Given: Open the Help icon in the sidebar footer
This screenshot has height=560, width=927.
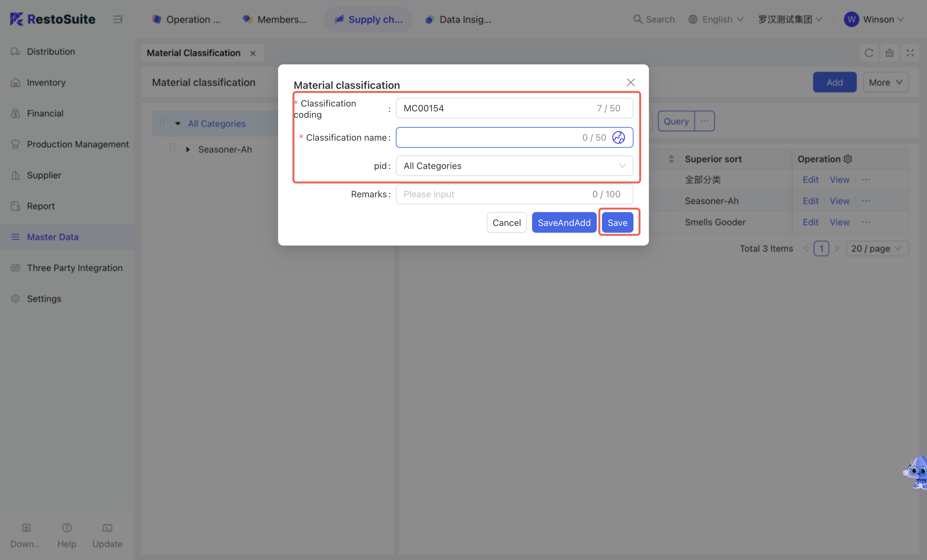Looking at the screenshot, I should [67, 528].
